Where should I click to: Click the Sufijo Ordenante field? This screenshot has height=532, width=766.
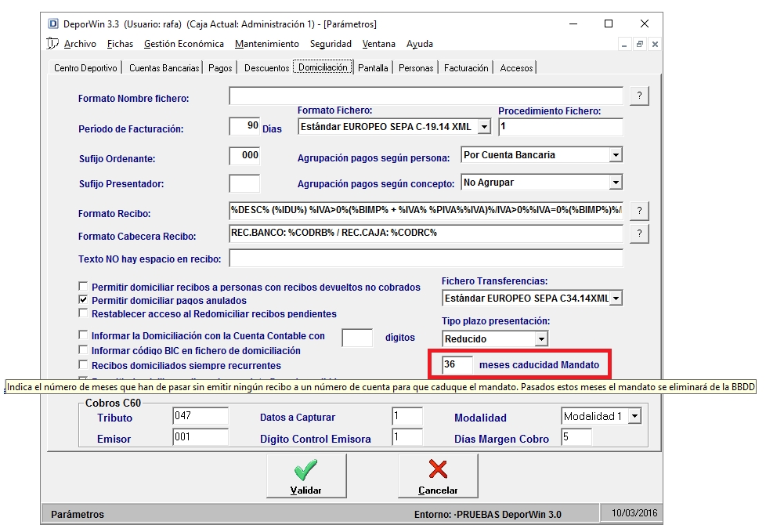point(244,157)
